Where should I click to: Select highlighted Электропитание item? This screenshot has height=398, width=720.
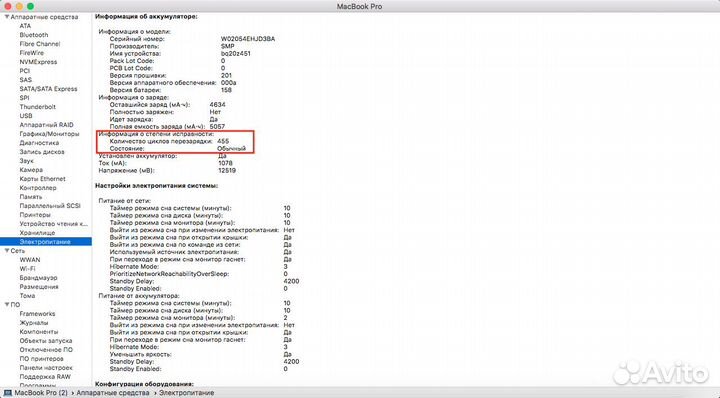pyautogui.click(x=45, y=241)
